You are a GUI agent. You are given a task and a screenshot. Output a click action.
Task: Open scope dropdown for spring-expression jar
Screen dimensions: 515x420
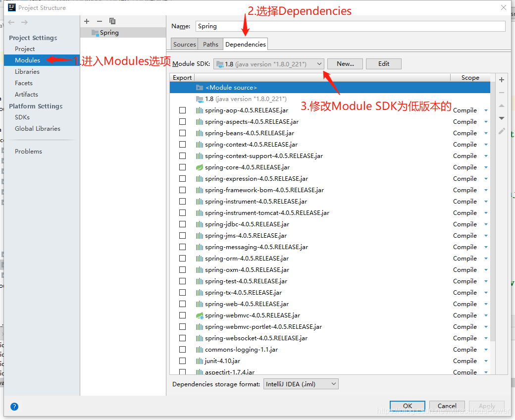pyautogui.click(x=486, y=179)
